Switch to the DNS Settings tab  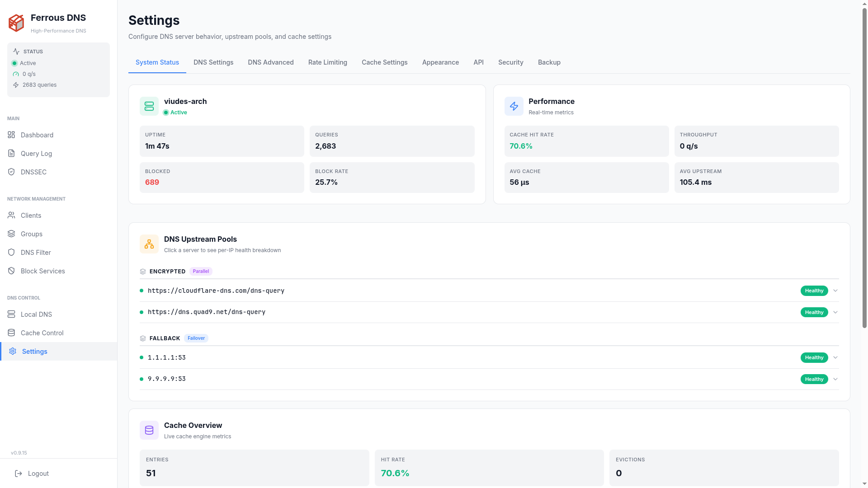(213, 62)
